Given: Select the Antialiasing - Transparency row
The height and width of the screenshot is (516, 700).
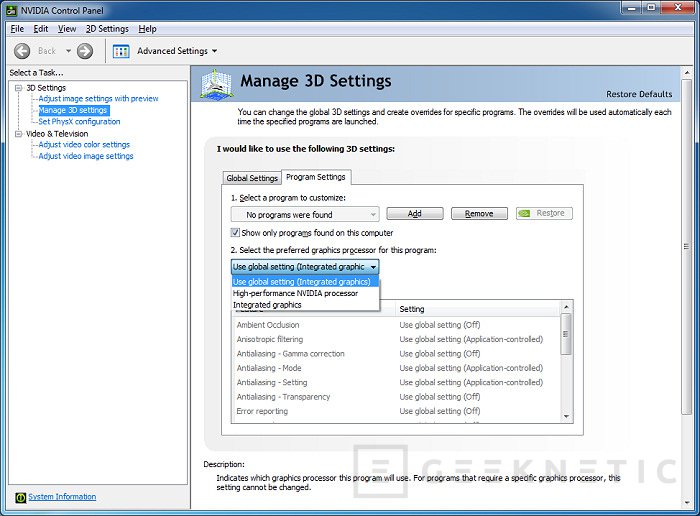Looking at the screenshot, I should (396, 397).
